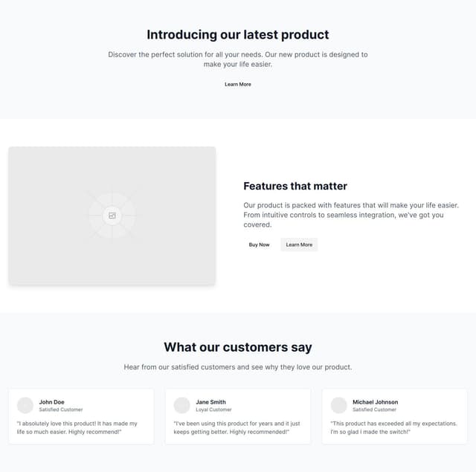Click John Doe's testimonial quote
Screen dimensions: 476x472
click(x=77, y=427)
